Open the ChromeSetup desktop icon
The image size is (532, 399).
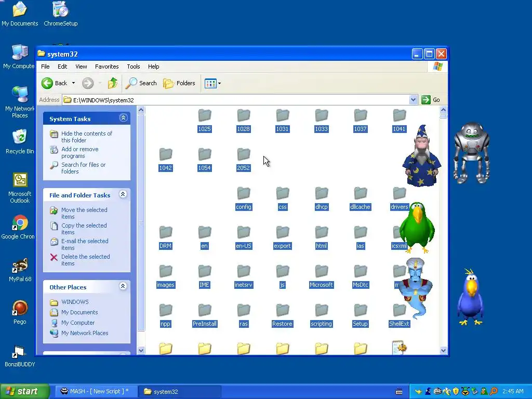coord(61,14)
